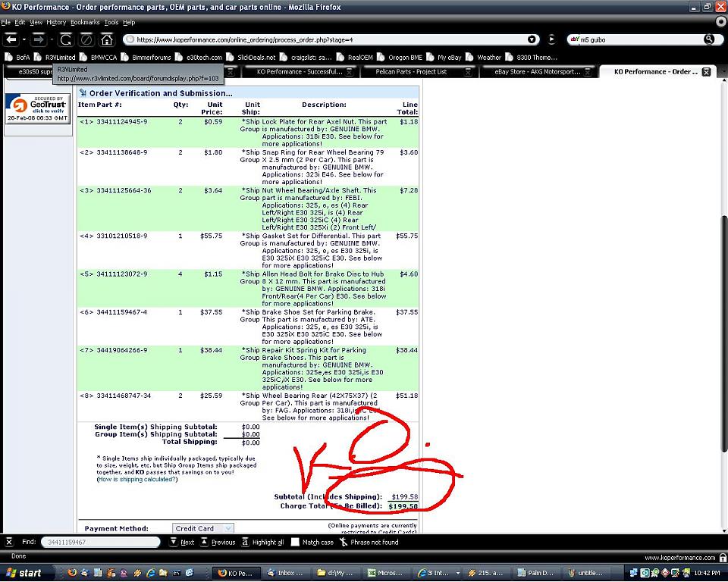Open the Payment Method Credit Card dropdown
Viewport: 728px width, 582px height.
203,528
